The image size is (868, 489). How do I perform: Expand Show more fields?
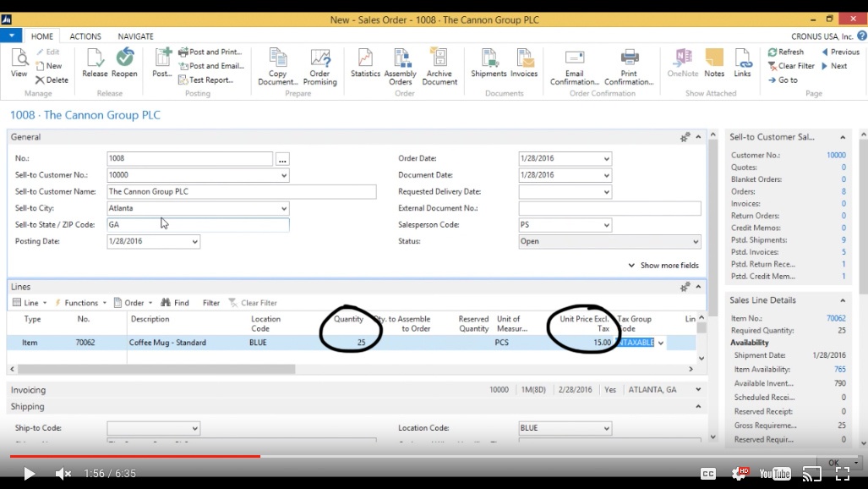point(663,266)
